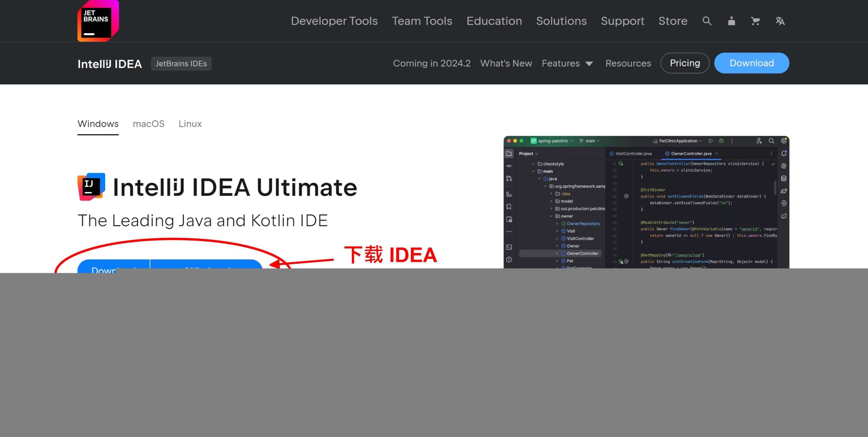The height and width of the screenshot is (437, 868).
Task: Click the green Run icon in IDE preview
Action: pyautogui.click(x=711, y=141)
